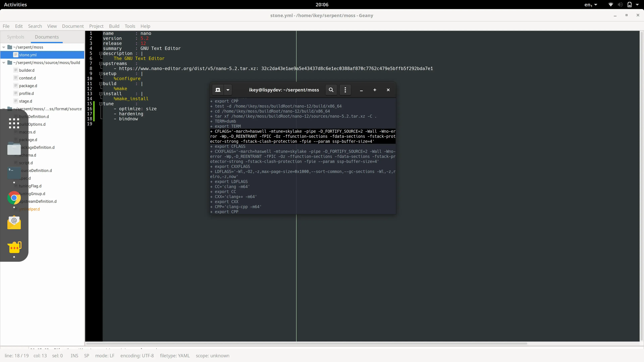Collapse the ~/serpent/moss tree group
The image size is (644, 362).
[x=4, y=47]
